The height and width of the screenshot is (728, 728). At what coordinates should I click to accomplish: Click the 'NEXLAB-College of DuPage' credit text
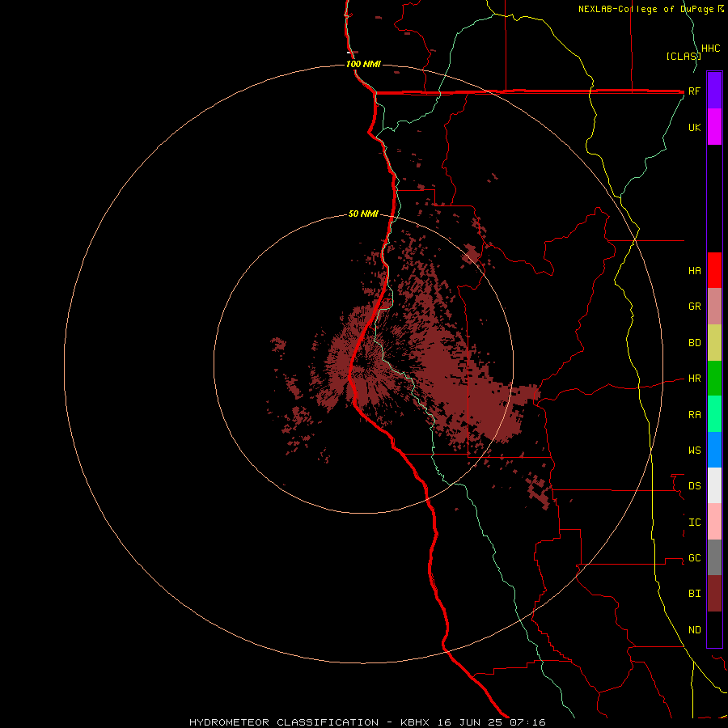click(647, 9)
